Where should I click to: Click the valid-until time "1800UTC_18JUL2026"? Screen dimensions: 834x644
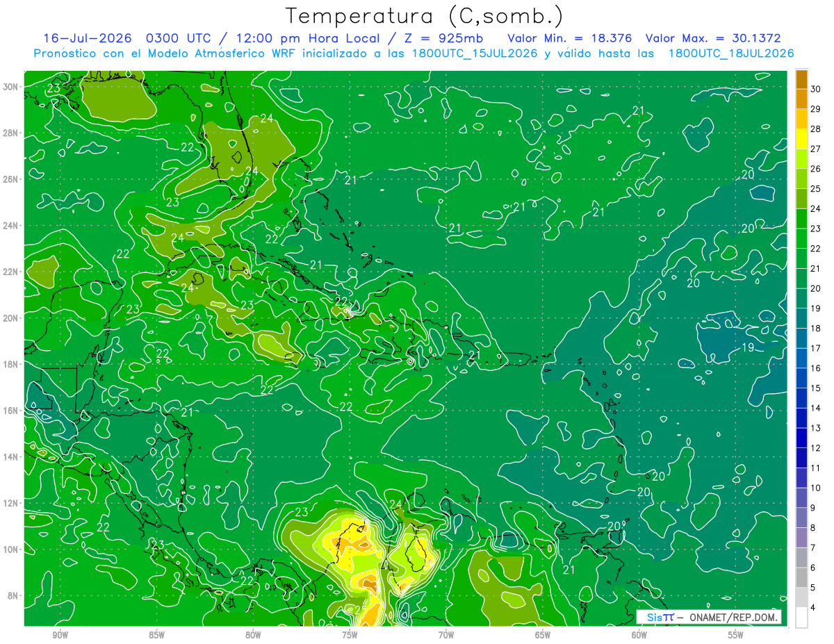[x=730, y=53]
